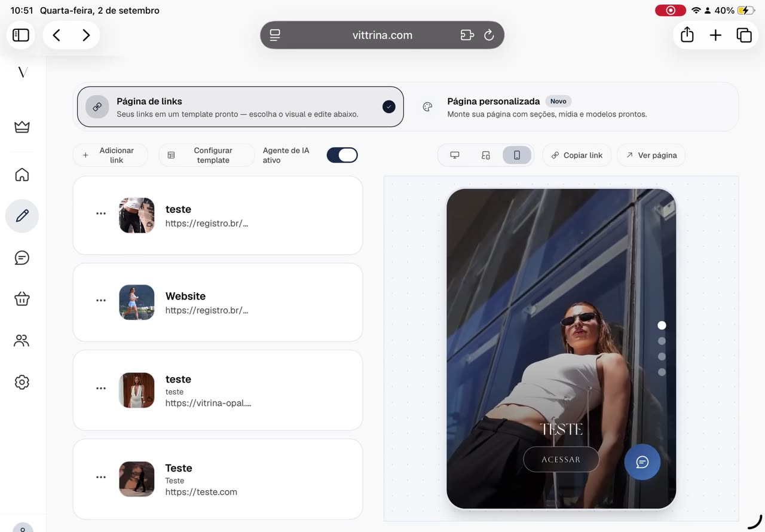The image size is (765, 532).
Task: Click the Vittrina V logo
Action: (23, 72)
